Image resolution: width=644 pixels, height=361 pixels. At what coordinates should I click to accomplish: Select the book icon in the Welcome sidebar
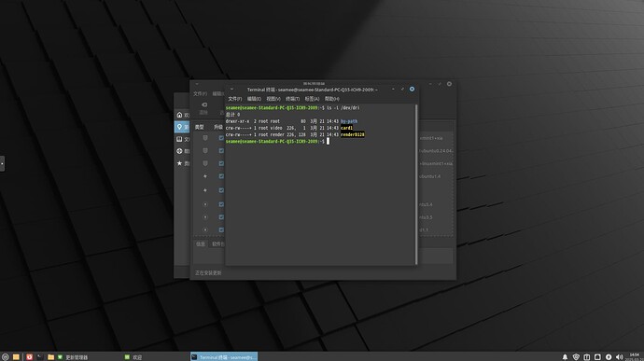[179, 139]
